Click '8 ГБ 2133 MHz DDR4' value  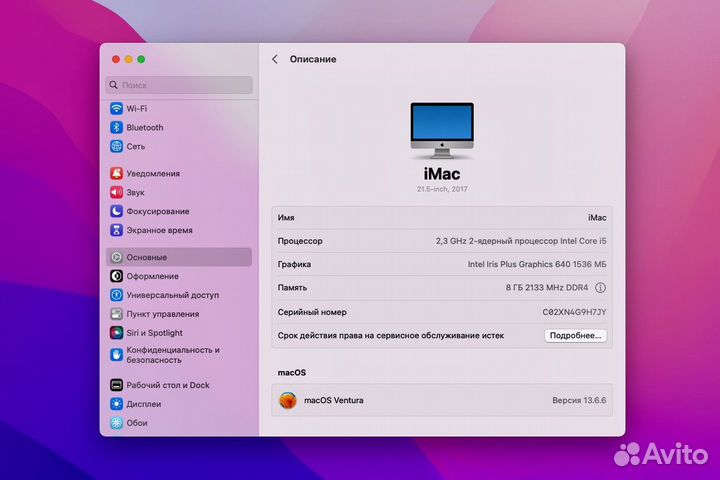pyautogui.click(x=546, y=288)
